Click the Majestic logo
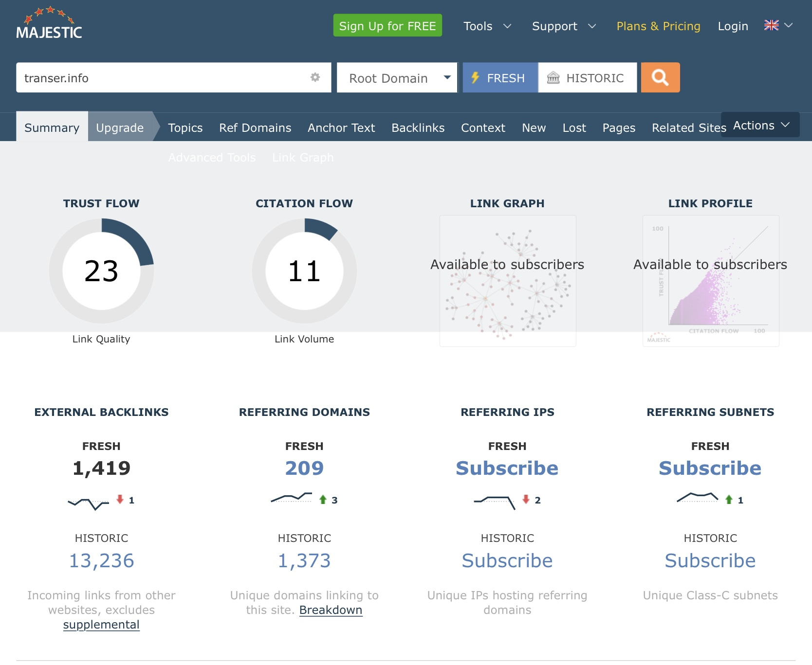812x665 pixels. 49,23
